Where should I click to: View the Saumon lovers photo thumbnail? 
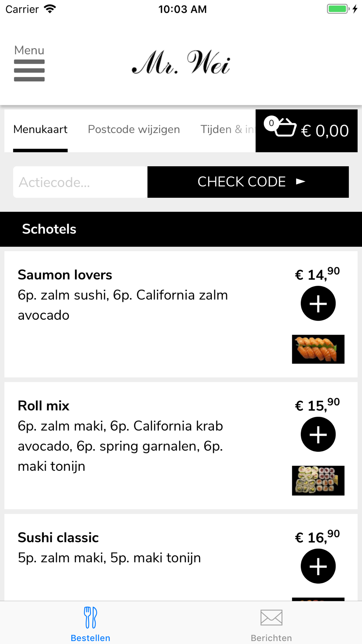[x=318, y=349]
